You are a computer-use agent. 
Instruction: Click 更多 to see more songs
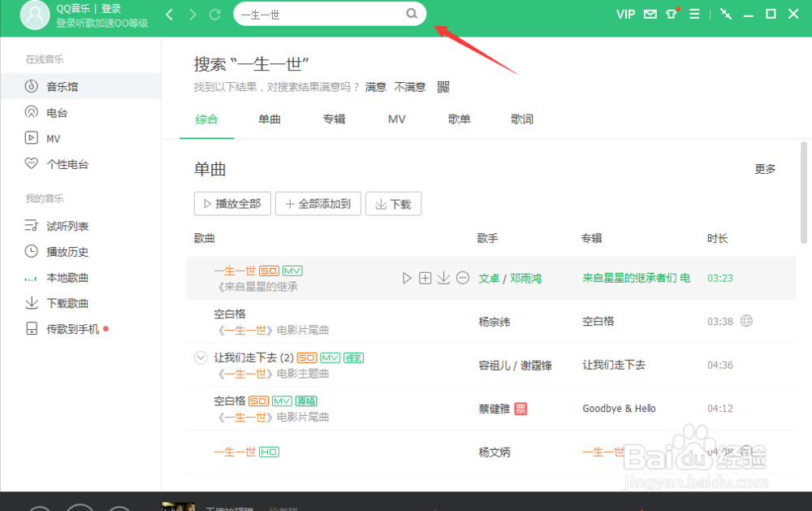(x=764, y=169)
